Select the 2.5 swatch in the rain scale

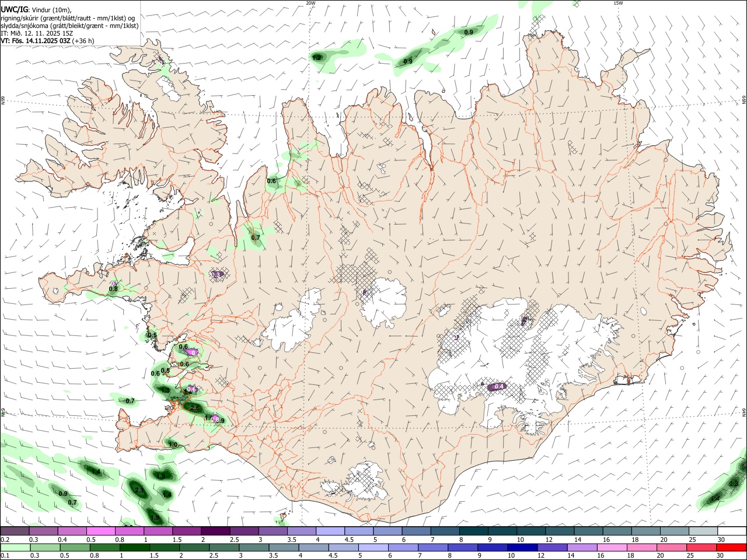coord(225,547)
